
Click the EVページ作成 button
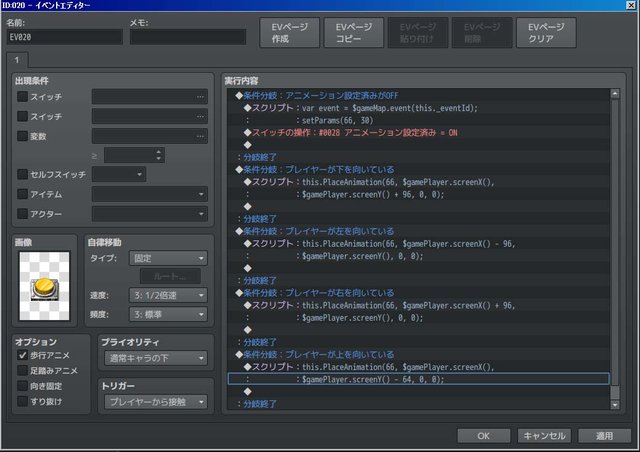289,33
